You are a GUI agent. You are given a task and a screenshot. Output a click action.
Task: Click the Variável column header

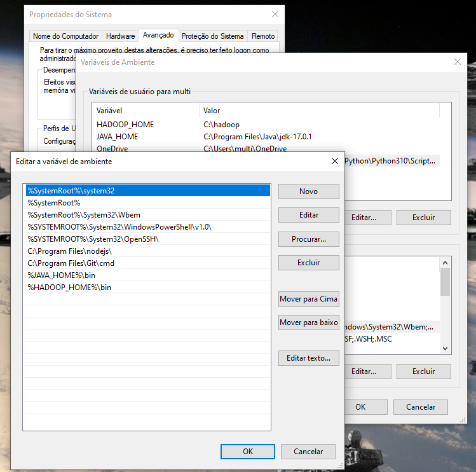(x=146, y=111)
